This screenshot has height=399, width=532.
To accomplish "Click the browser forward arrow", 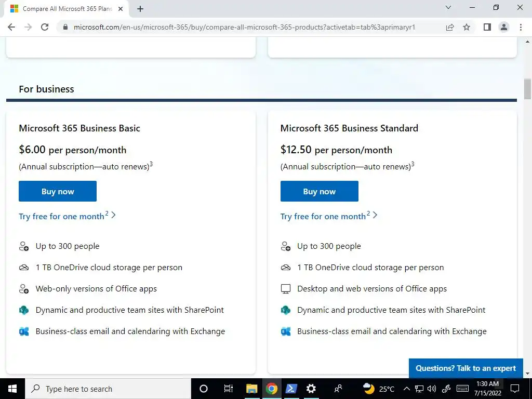I will point(28,27).
